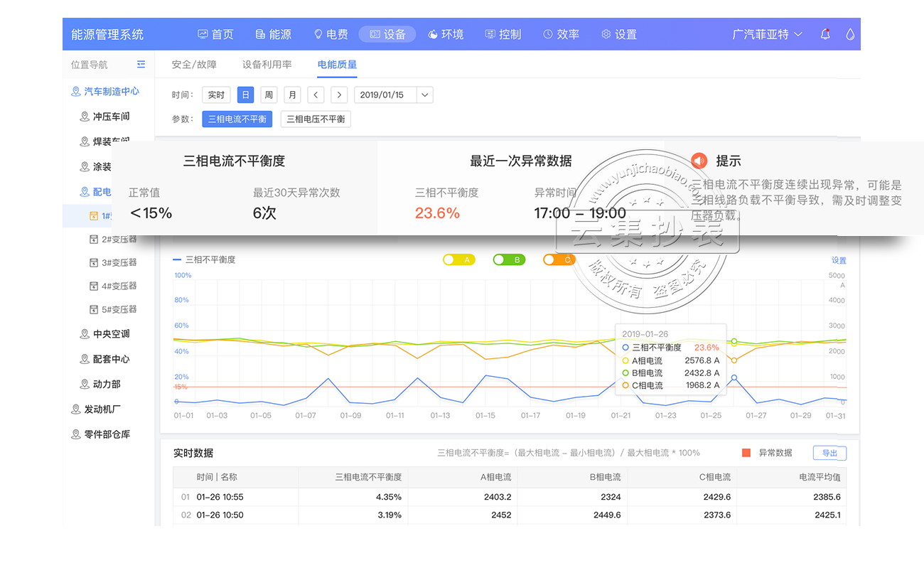This screenshot has height=568, width=924.
Task: Click transformer icon beside 5#变压器
Action: click(x=93, y=309)
